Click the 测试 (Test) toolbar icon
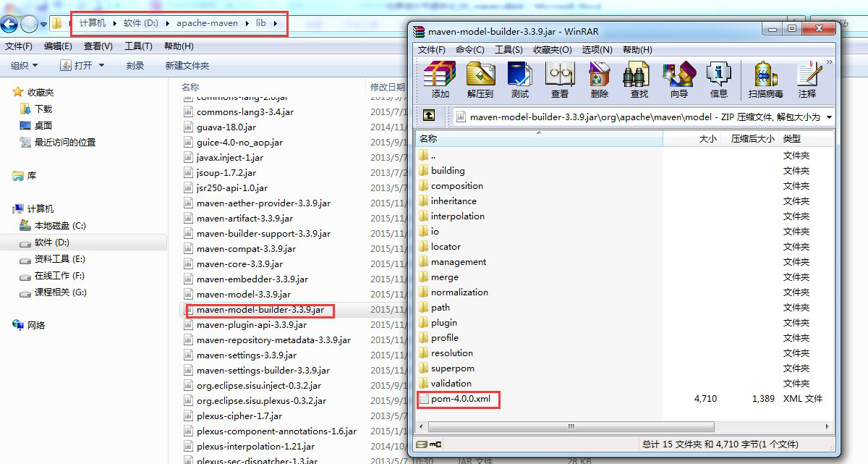Viewport: 868px width, 464px height. tap(519, 79)
